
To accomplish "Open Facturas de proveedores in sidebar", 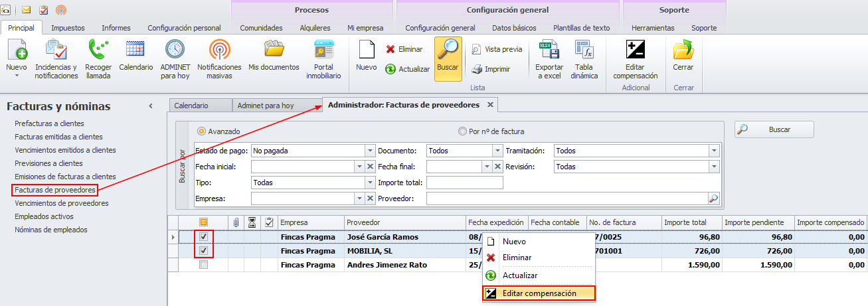I will pyautogui.click(x=55, y=190).
